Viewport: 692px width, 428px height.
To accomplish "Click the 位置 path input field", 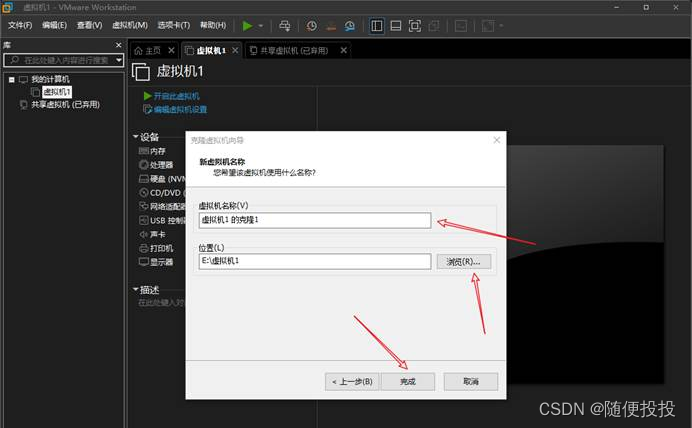I will [315, 261].
